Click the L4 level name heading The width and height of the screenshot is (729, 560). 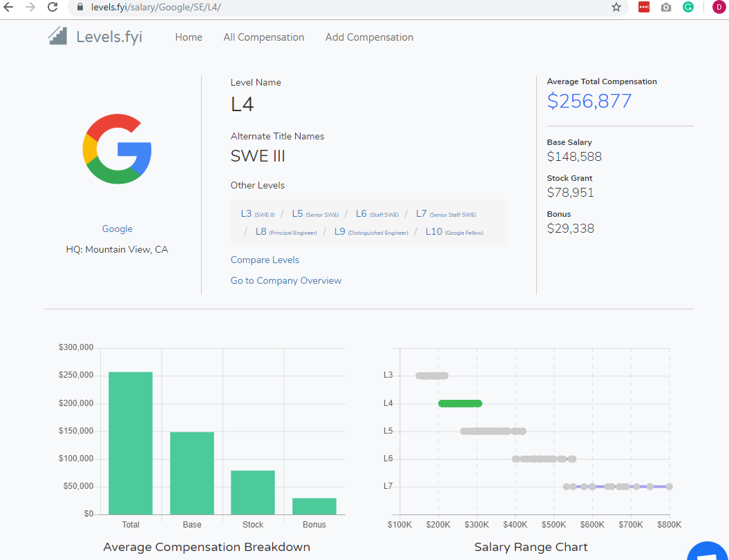pyautogui.click(x=243, y=104)
